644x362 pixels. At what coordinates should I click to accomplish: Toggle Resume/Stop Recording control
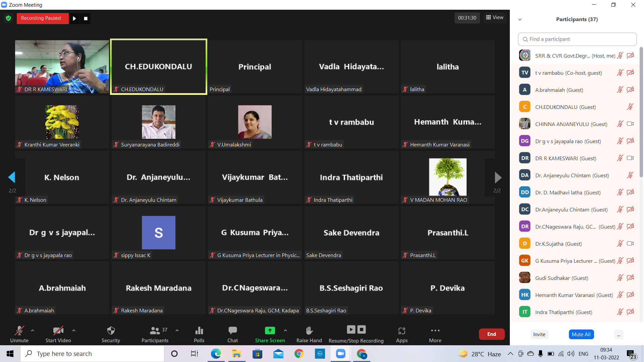point(356,330)
